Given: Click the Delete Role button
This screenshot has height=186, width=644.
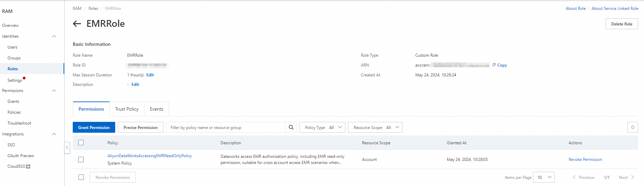Looking at the screenshot, I should pyautogui.click(x=622, y=24).
